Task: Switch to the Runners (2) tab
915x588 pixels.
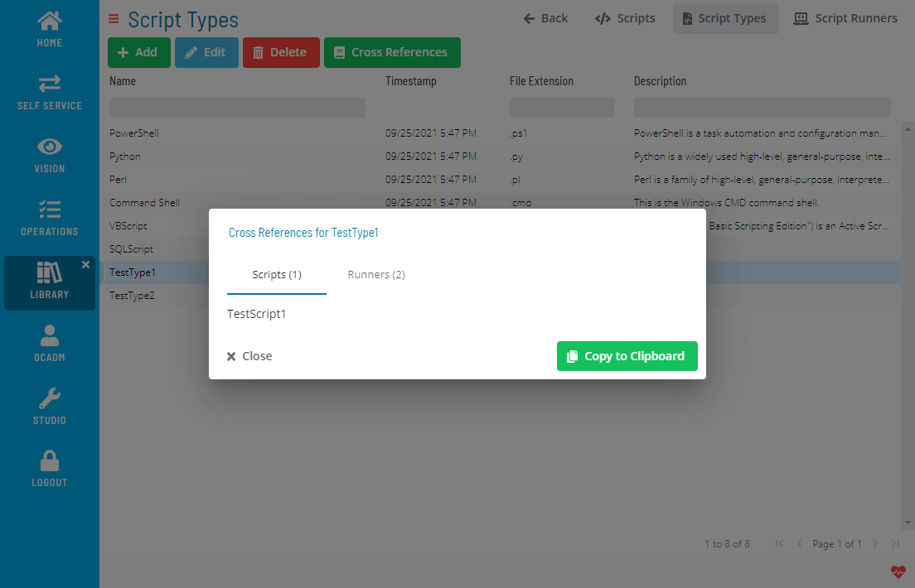Action: point(375,274)
